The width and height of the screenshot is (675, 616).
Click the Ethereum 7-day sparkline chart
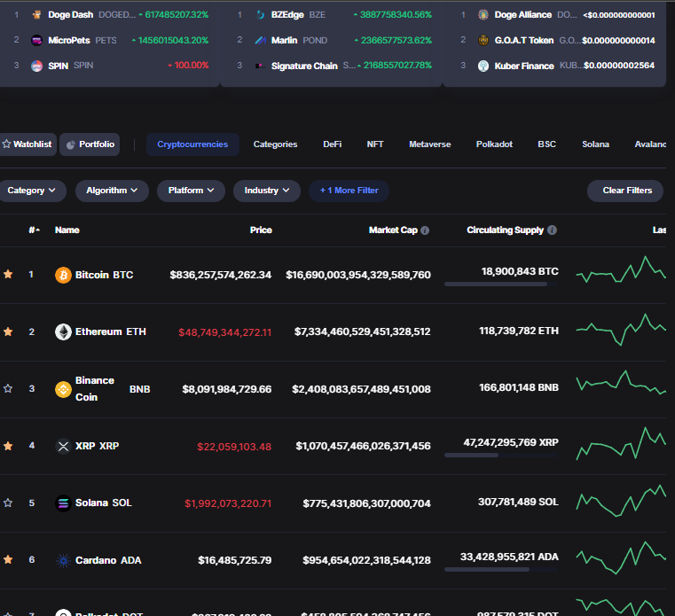[621, 330]
